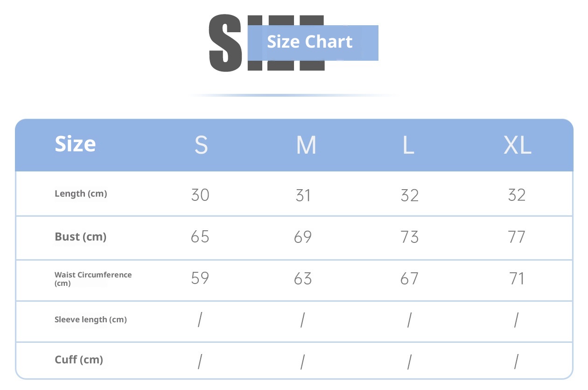This screenshot has height=390, width=588.
Task: Click the large gray S logo letter
Action: click(225, 43)
